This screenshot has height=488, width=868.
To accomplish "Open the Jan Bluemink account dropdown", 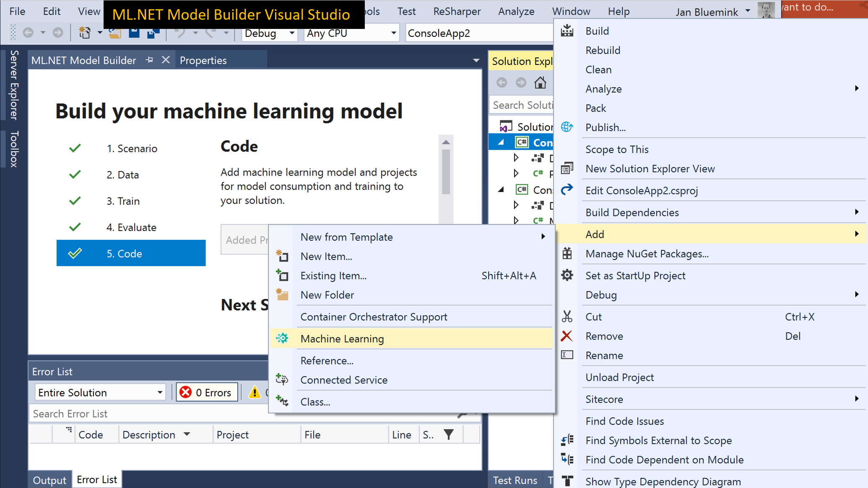I will 748,11.
